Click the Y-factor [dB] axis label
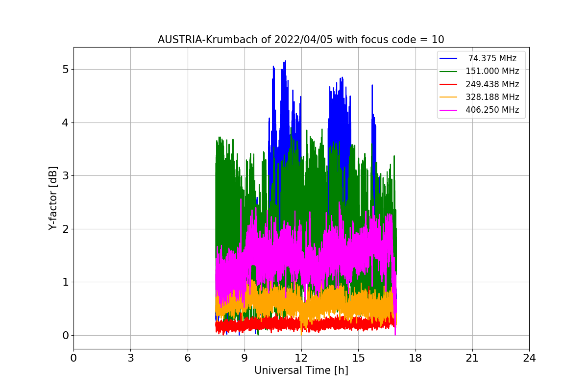 pos(53,198)
